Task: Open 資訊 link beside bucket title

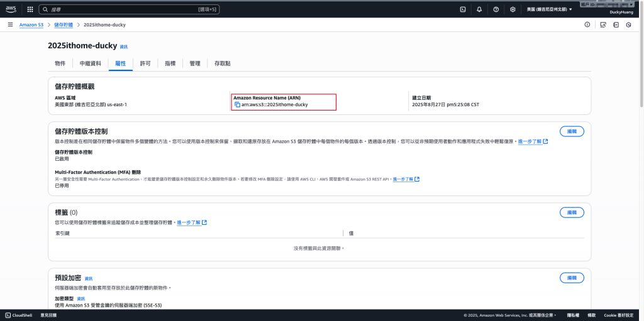Action: pyautogui.click(x=124, y=46)
